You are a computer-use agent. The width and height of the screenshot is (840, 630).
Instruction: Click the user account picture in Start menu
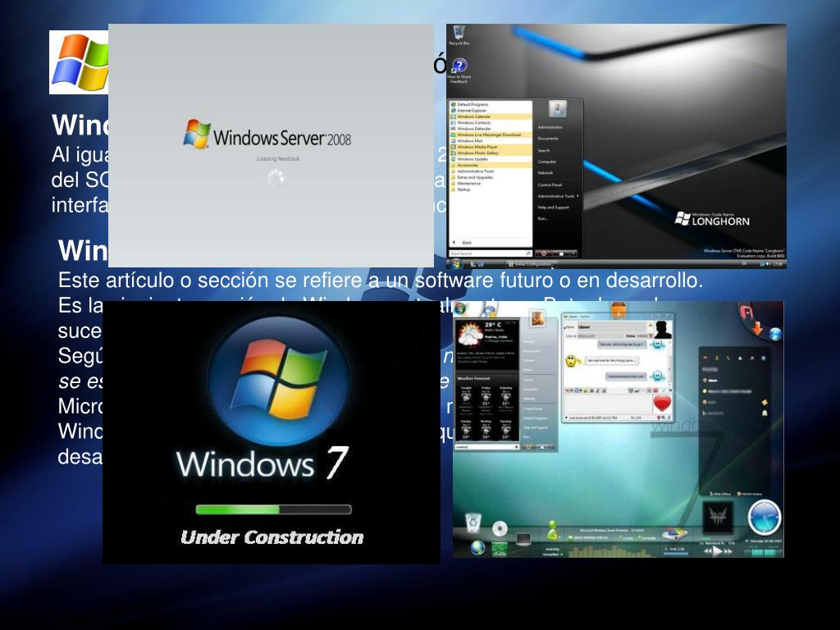click(557, 109)
